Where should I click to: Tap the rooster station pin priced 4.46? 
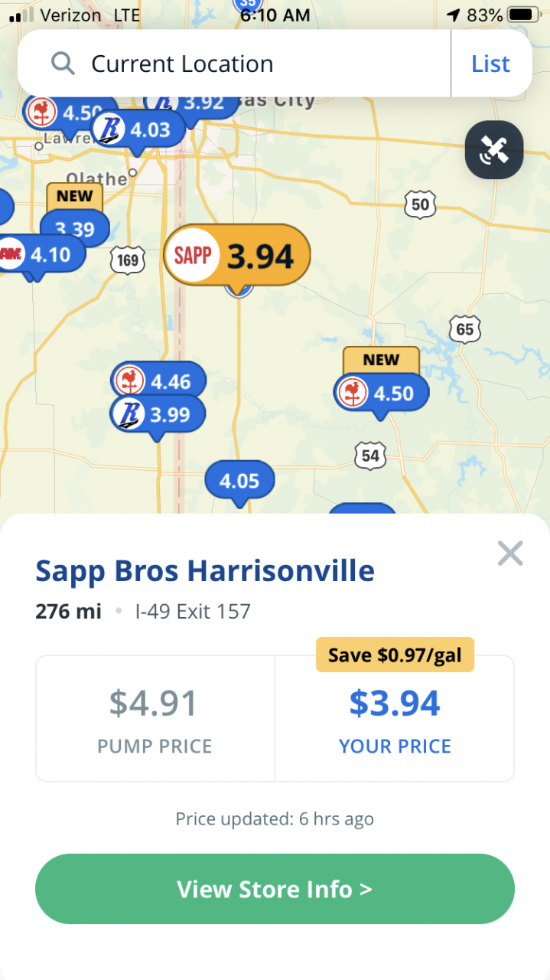click(x=158, y=380)
